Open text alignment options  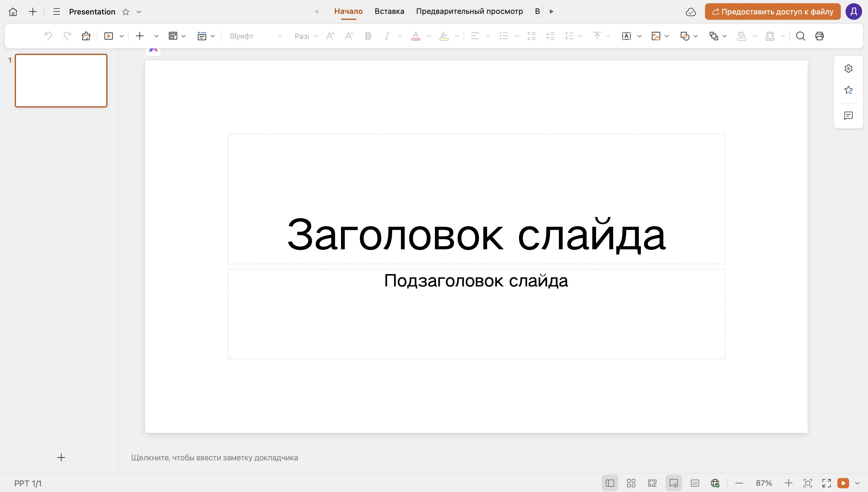pyautogui.click(x=475, y=36)
